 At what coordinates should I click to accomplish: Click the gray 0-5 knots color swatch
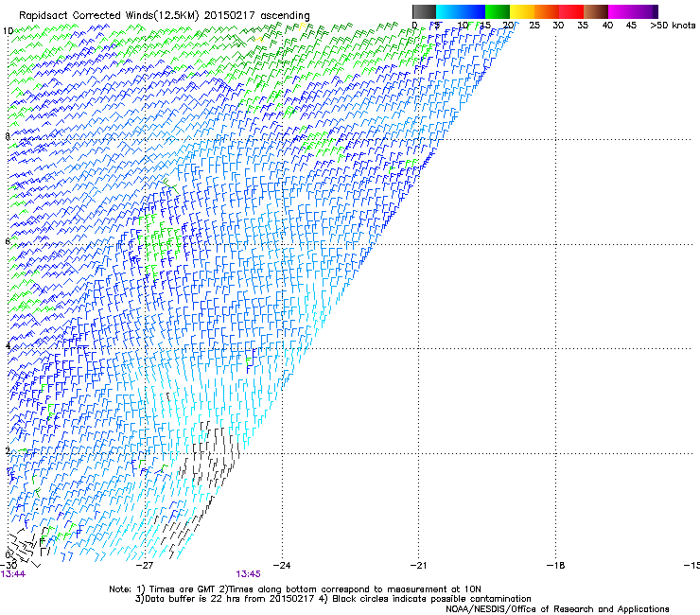point(424,11)
